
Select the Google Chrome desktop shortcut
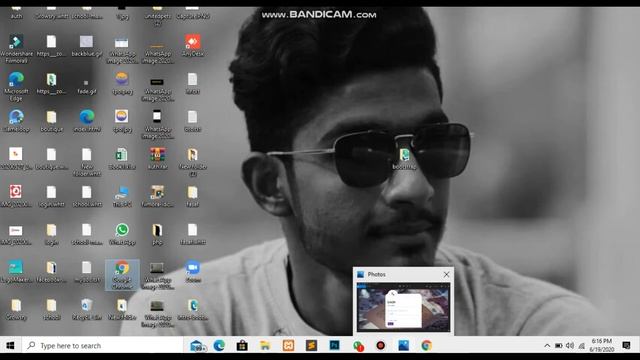coord(122,275)
